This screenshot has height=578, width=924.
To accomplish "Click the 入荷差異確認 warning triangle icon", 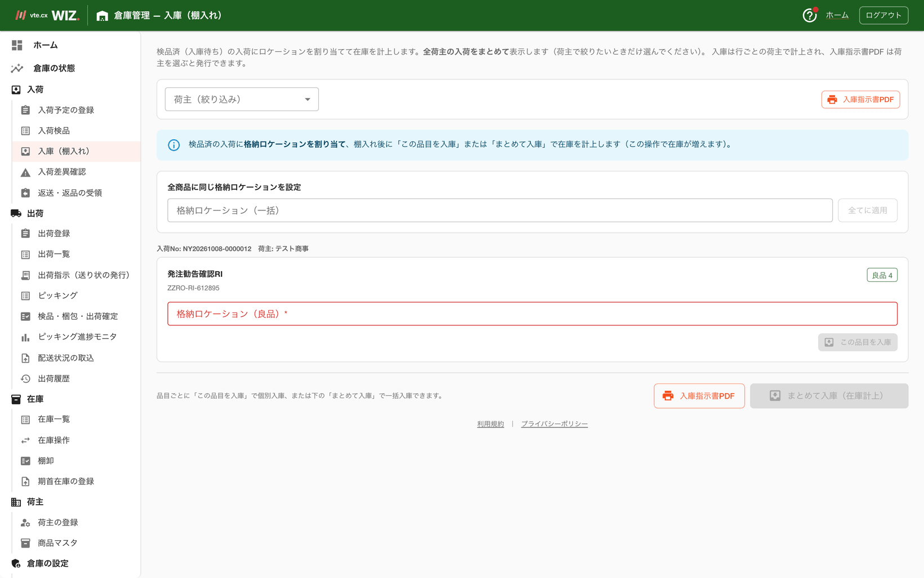I will (x=25, y=172).
